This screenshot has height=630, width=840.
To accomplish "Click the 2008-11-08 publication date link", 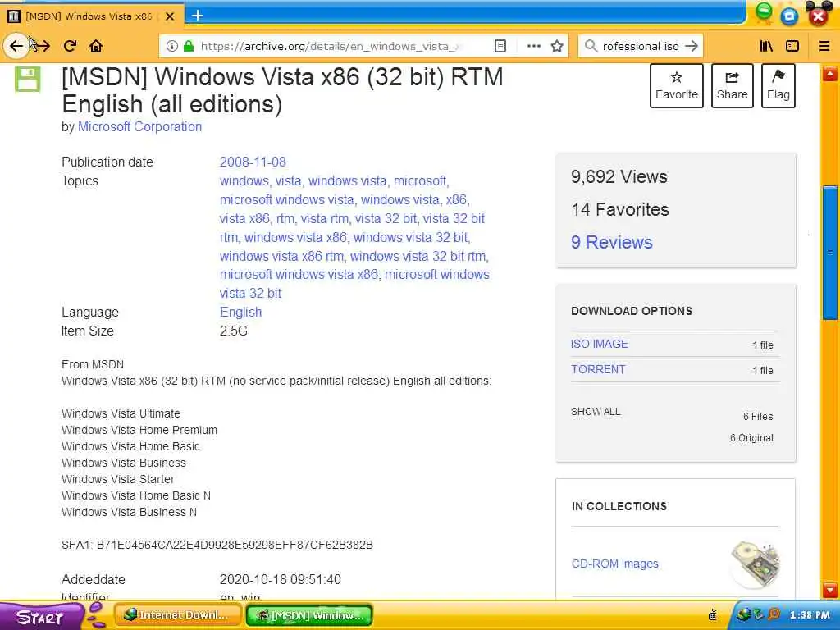I will 253,162.
